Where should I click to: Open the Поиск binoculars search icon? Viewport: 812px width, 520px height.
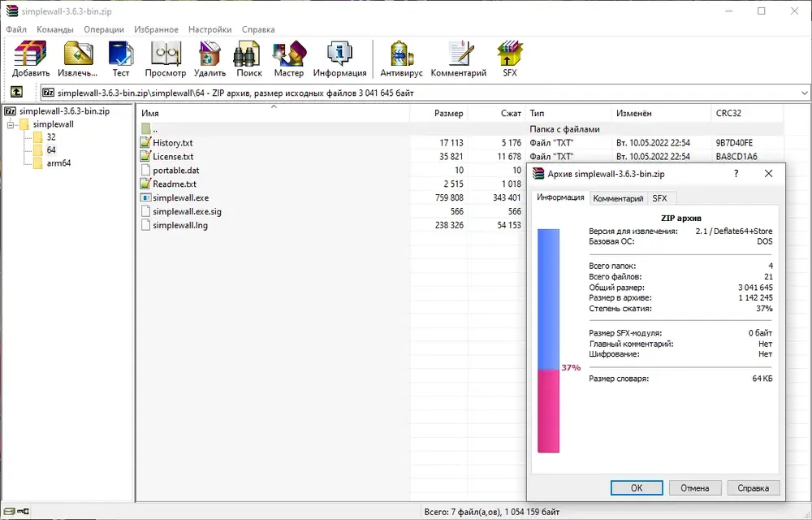pyautogui.click(x=249, y=59)
